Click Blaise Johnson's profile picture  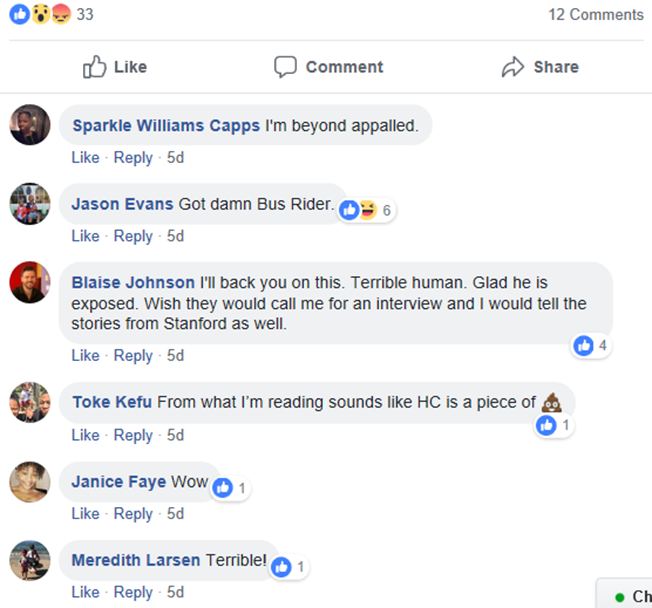pyautogui.click(x=30, y=283)
